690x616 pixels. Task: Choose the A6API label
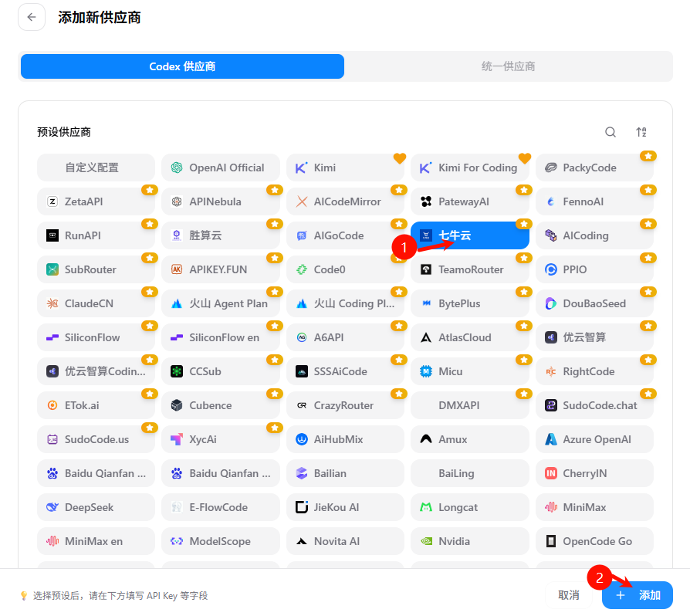[x=329, y=337]
